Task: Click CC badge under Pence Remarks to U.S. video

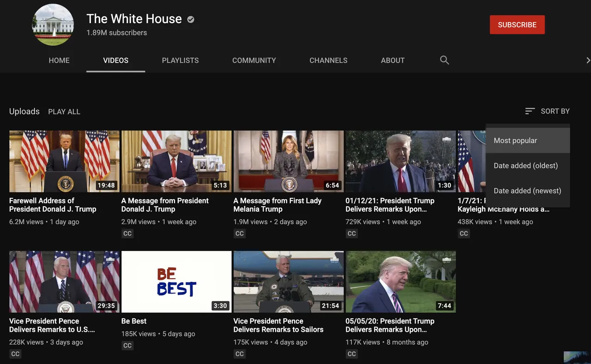Action: (15, 354)
